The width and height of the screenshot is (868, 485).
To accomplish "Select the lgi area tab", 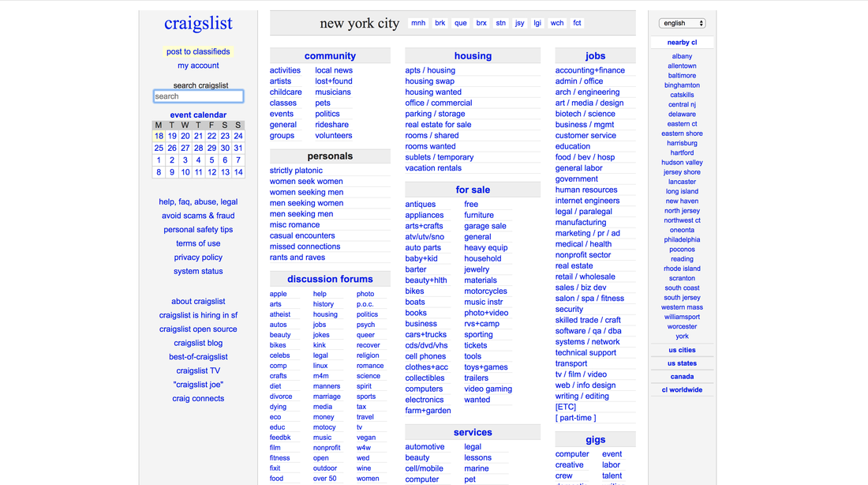I will pyautogui.click(x=537, y=23).
